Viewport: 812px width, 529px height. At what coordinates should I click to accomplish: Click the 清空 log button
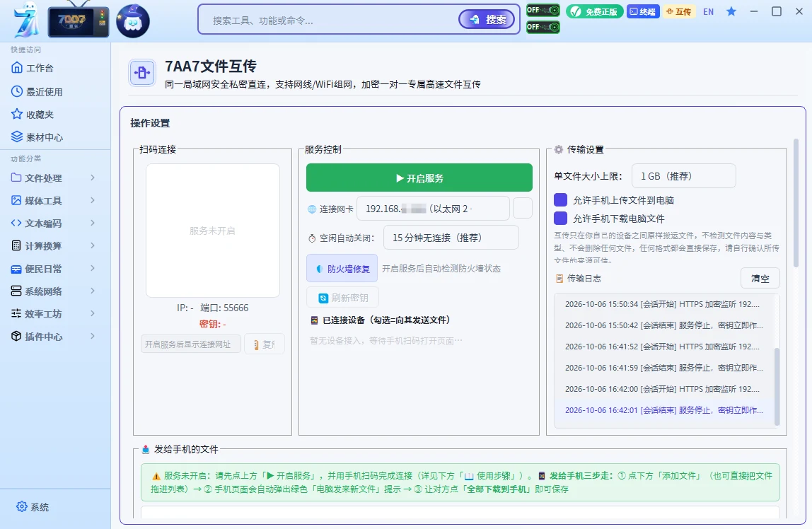(760, 279)
